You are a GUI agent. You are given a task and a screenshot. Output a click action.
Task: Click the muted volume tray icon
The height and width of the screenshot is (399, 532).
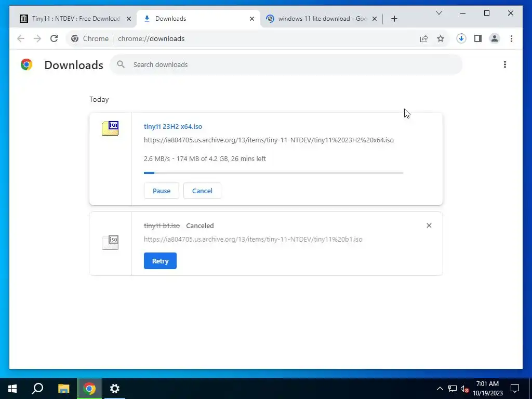click(464, 389)
